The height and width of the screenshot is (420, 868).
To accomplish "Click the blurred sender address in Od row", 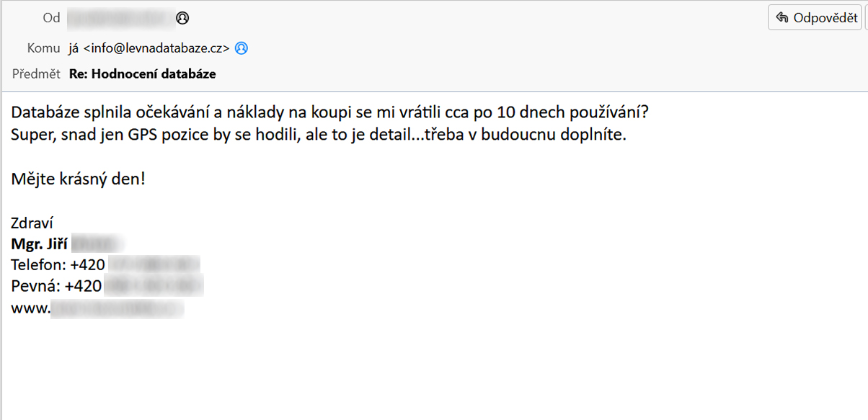I will pos(121,18).
